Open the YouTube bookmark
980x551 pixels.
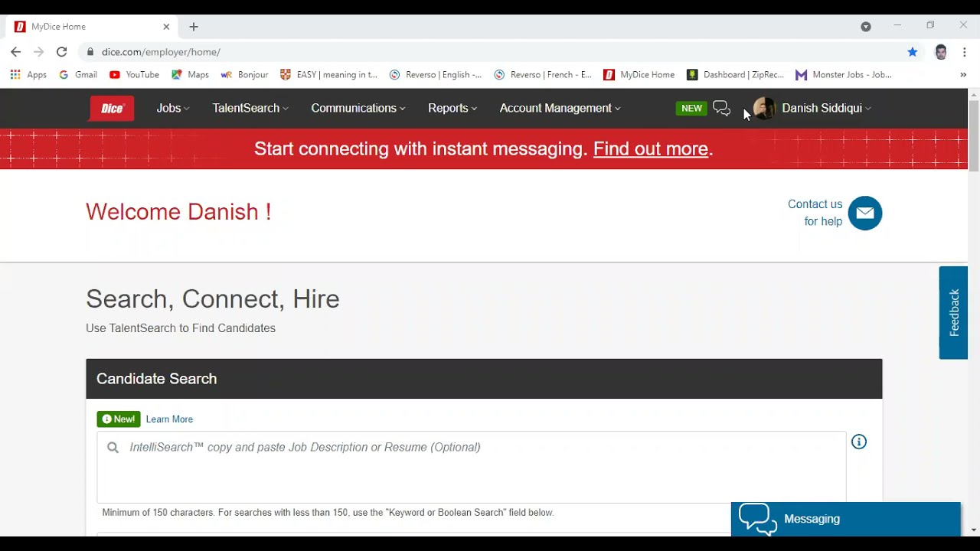[x=134, y=75]
